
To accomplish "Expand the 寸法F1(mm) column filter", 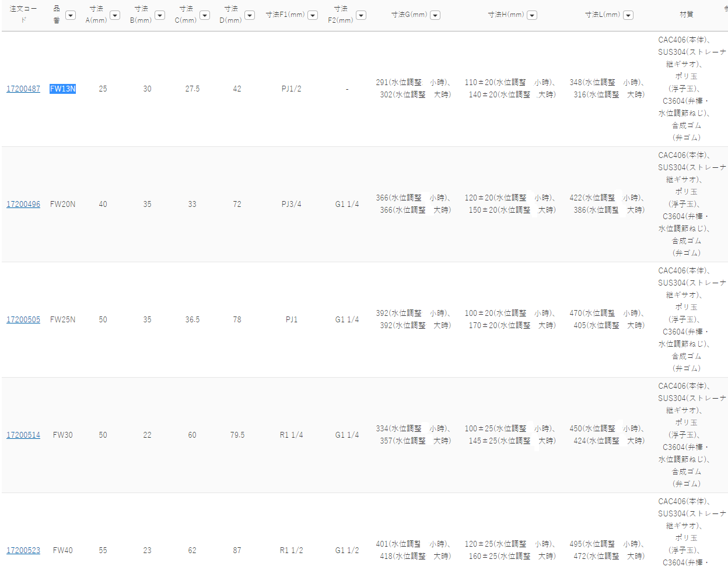I will pos(313,15).
